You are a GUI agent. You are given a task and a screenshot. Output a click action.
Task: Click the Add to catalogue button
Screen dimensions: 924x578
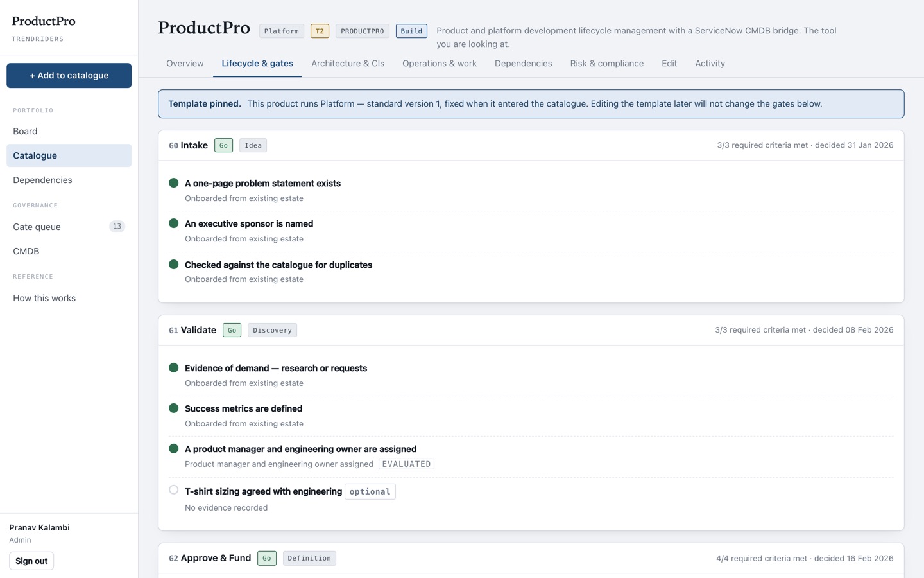coord(69,76)
